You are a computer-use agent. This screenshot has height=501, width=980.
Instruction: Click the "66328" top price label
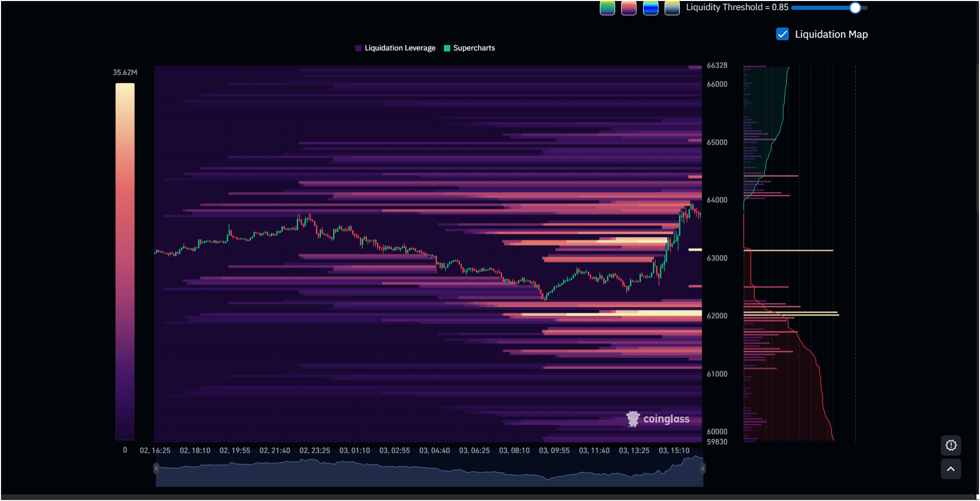click(717, 65)
